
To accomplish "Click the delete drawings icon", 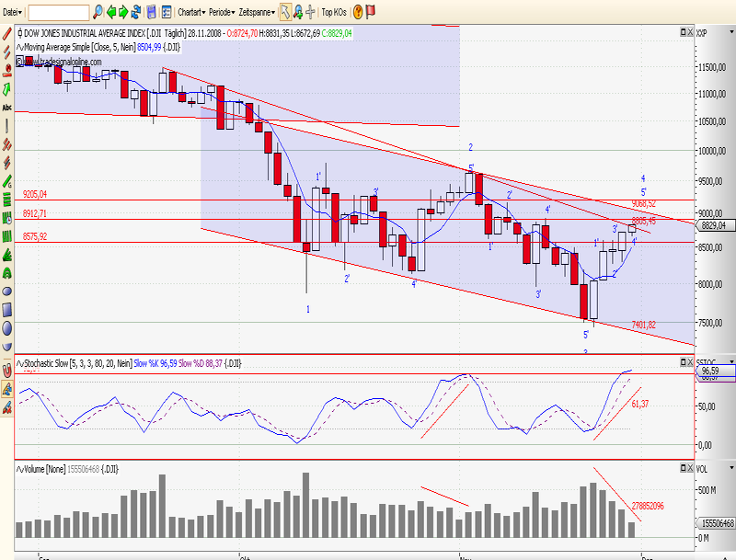I will 7,407.
